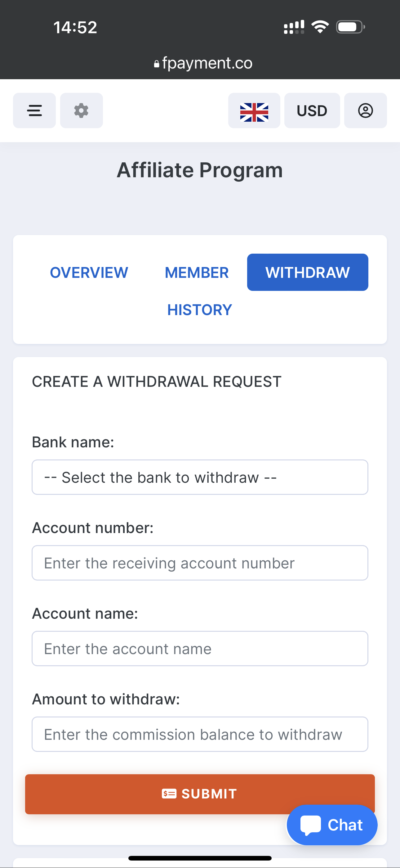
Task: Focus the amount to withdraw field
Action: coord(200,734)
